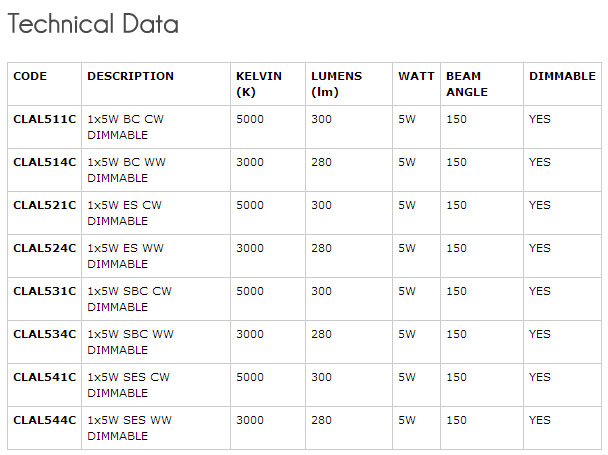Image resolution: width=608 pixels, height=455 pixels.
Task: Click the DESCRIPTION column header
Action: pos(130,76)
